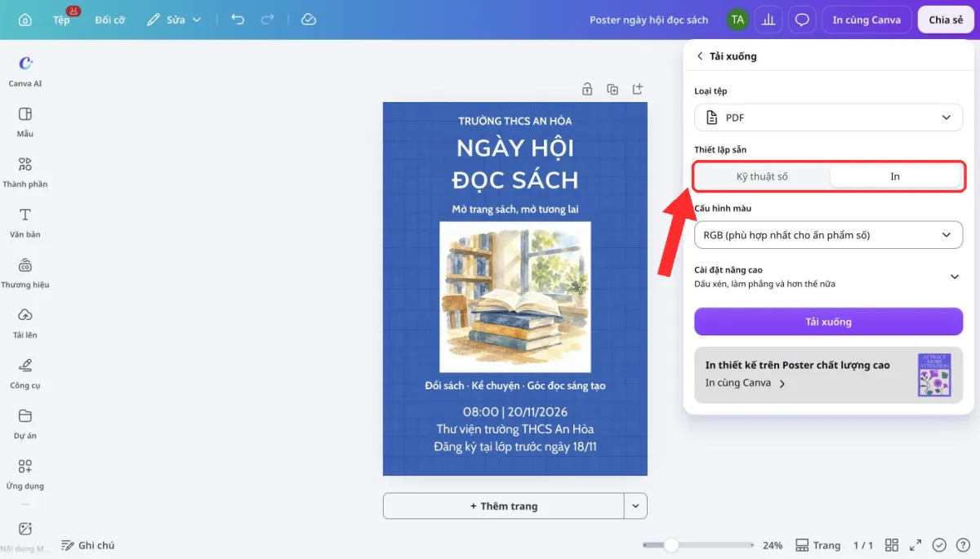
Task: Open the Thương hiệu brand panel
Action: click(x=25, y=273)
